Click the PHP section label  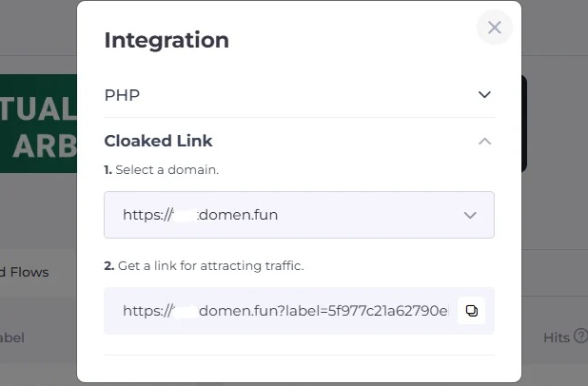(122, 95)
